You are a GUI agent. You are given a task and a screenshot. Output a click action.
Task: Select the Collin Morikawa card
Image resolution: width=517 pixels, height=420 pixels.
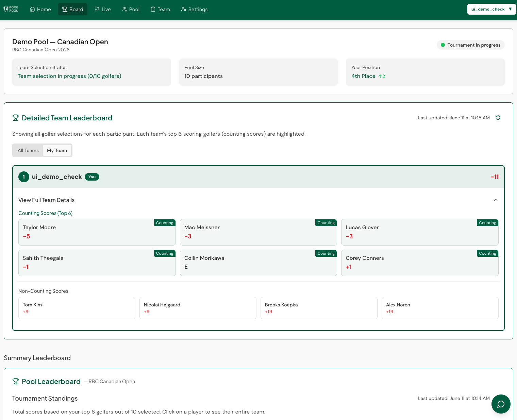point(258,263)
